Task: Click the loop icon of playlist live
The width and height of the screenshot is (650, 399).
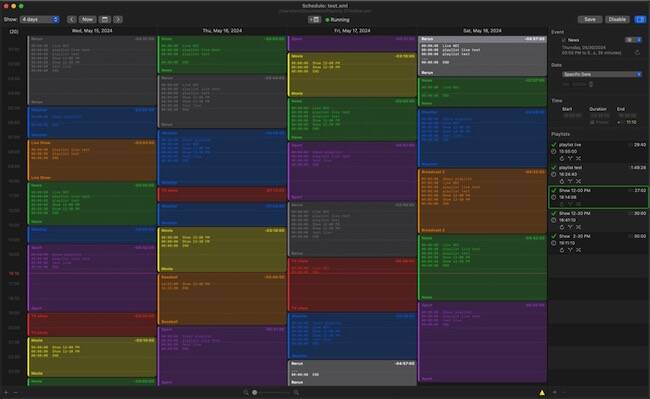Action: pyautogui.click(x=562, y=158)
